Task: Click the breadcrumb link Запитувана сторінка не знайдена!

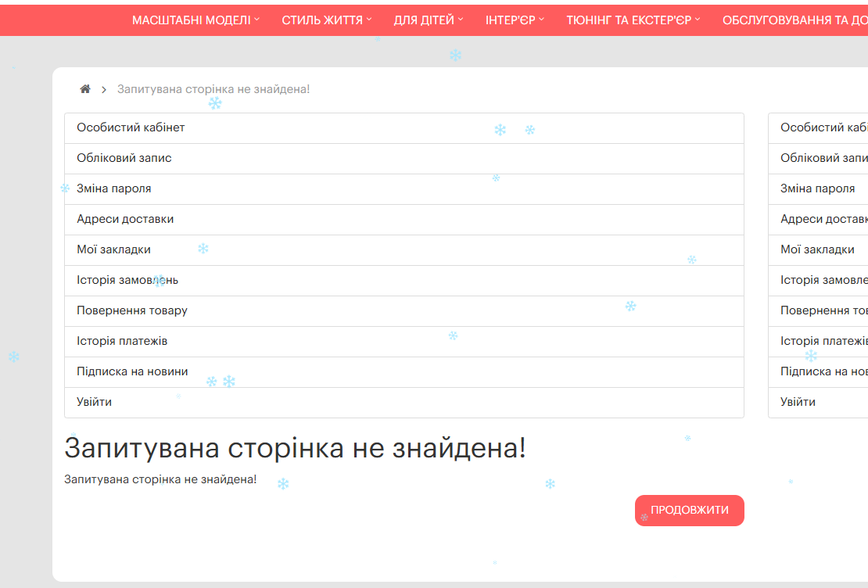Action: click(213, 89)
